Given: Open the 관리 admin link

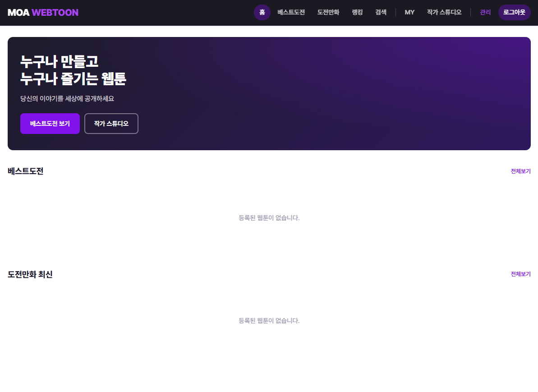Looking at the screenshot, I should (485, 12).
